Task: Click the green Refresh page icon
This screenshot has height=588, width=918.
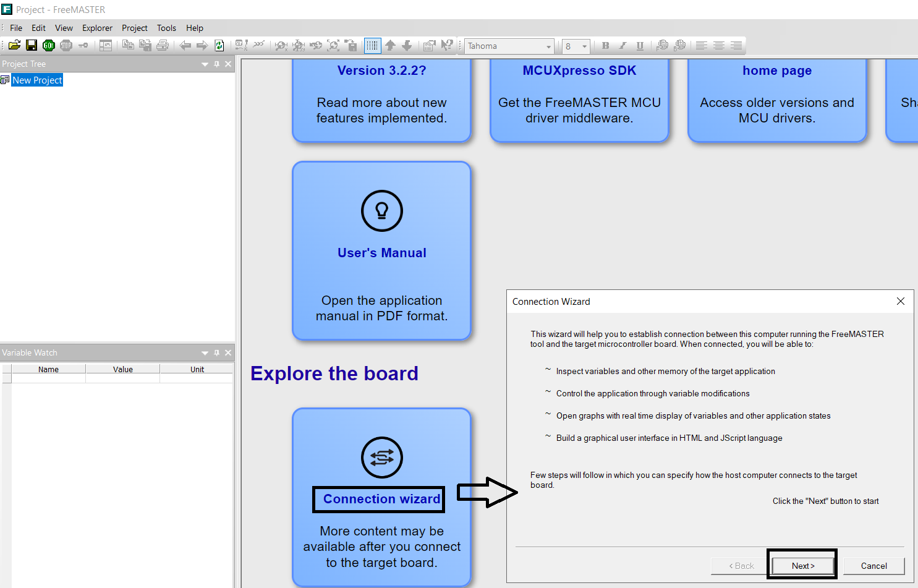Action: pos(219,45)
